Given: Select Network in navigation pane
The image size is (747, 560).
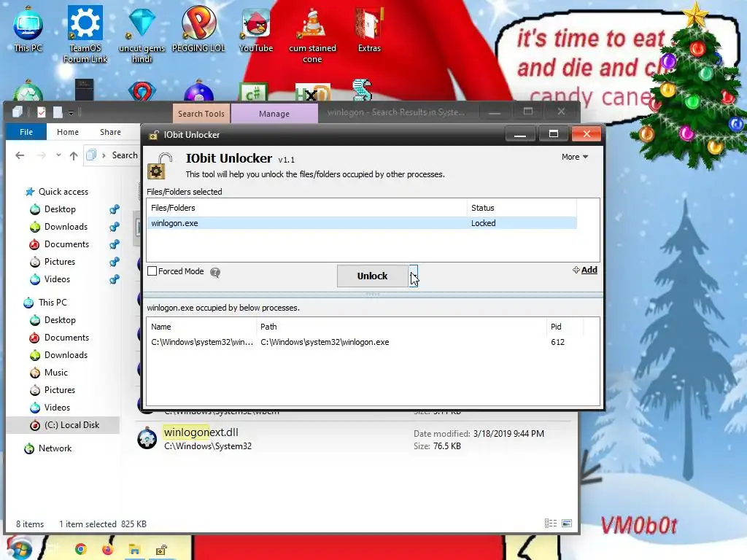Looking at the screenshot, I should pos(49,448).
